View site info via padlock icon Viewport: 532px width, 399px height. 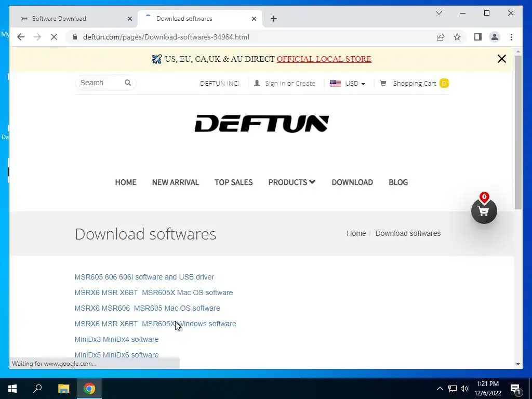pos(75,37)
